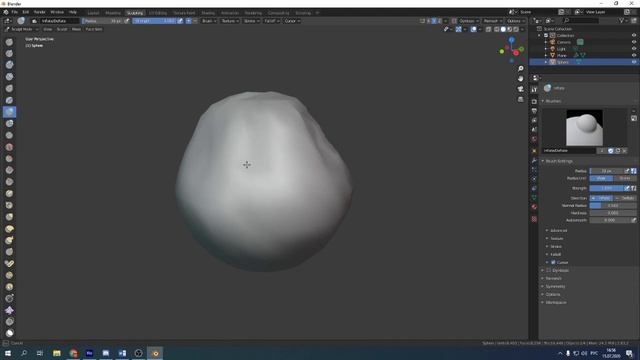Screen dimensions: 640x360
Task: Select the Mask brush tool
Action: (x=9, y=333)
